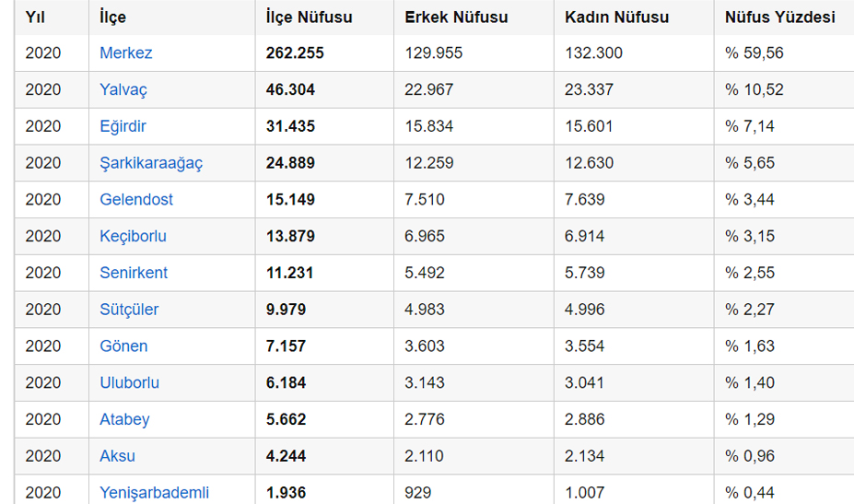The height and width of the screenshot is (504, 854).
Task: Open the Senirkent district page
Action: [134, 273]
